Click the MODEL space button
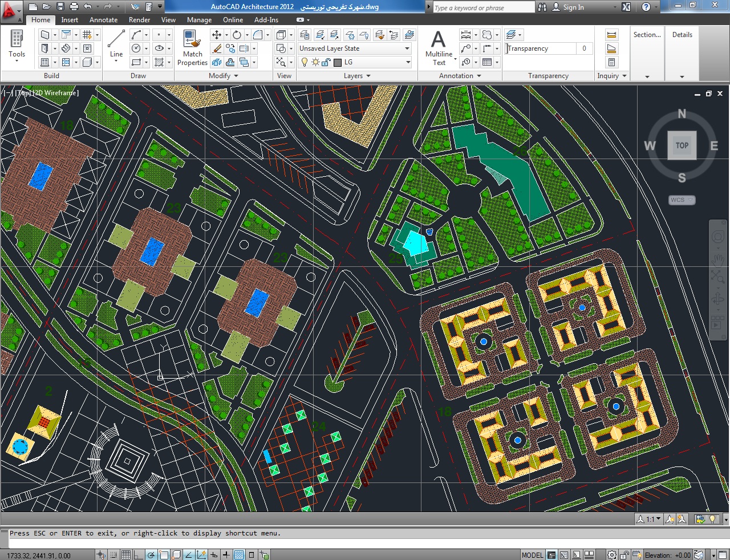The width and height of the screenshot is (730, 560). pos(533,555)
